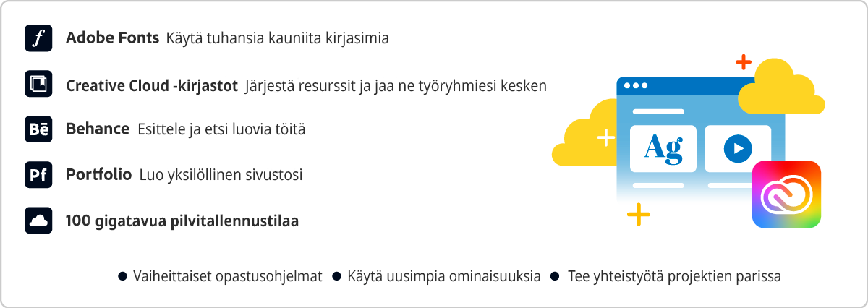Open the Adobe Fonts label
Screen dimensions: 868x308
tap(112, 38)
